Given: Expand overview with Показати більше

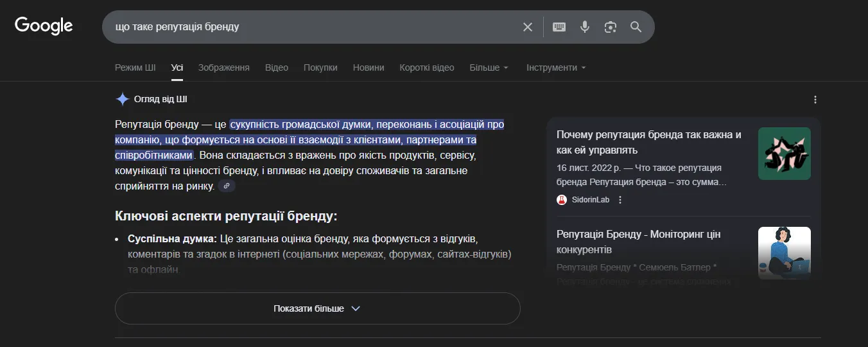Looking at the screenshot, I should point(317,308).
